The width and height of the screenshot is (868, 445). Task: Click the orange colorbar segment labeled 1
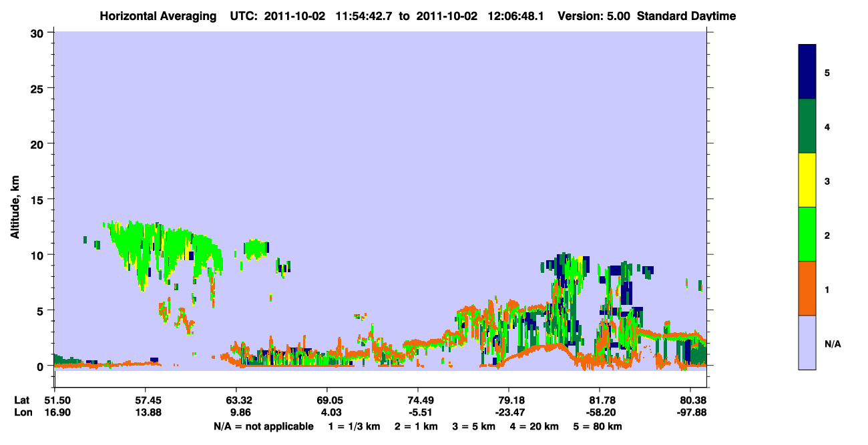(807, 288)
